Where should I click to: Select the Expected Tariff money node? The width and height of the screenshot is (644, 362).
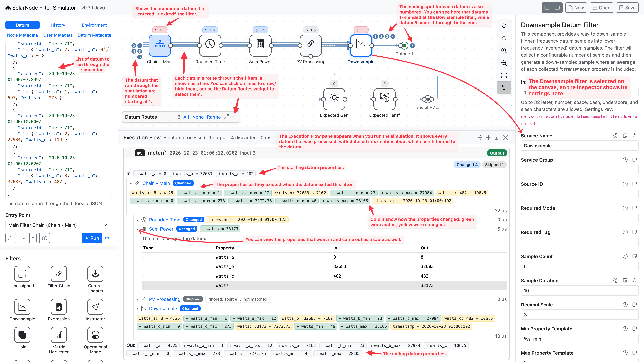pyautogui.click(x=384, y=99)
